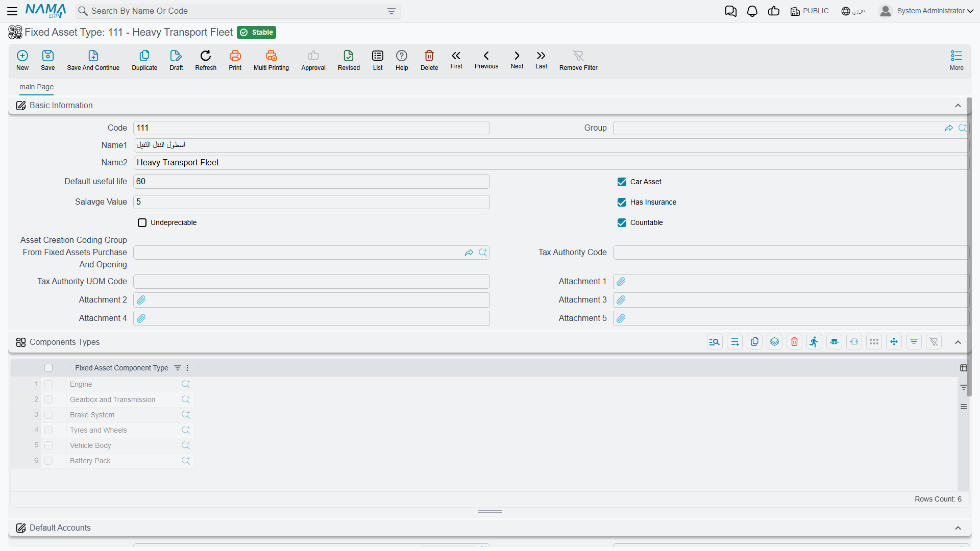
Task: Enable the Undepreciable checkbox
Action: 142,222
